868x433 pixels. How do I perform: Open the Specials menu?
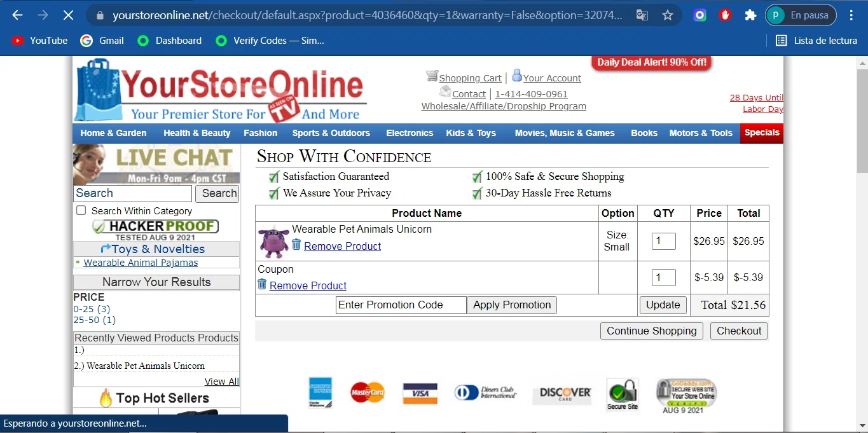point(762,133)
